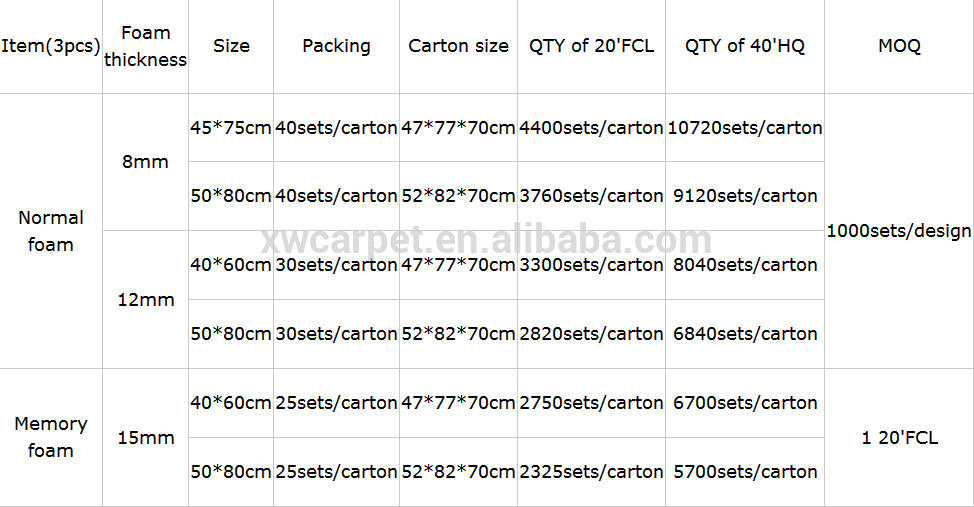Select the MOQ column header
Image resolution: width=974 pixels, height=507 pixels.
click(899, 46)
